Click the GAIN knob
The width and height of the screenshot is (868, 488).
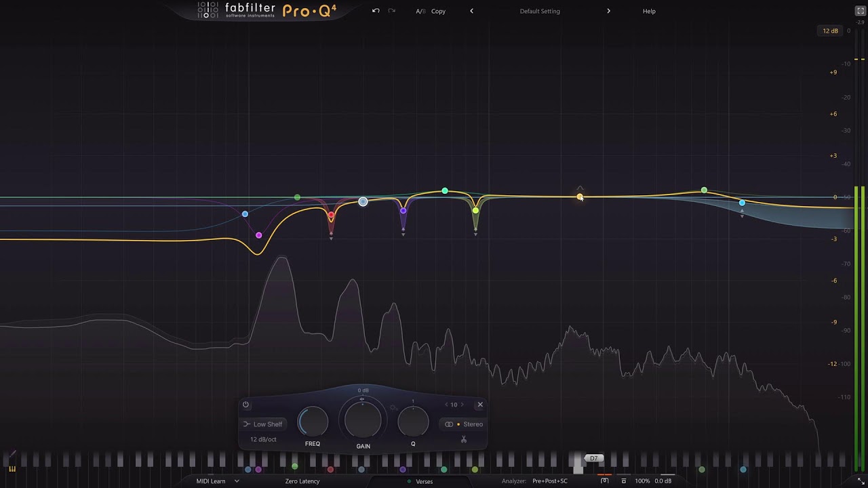tap(363, 420)
